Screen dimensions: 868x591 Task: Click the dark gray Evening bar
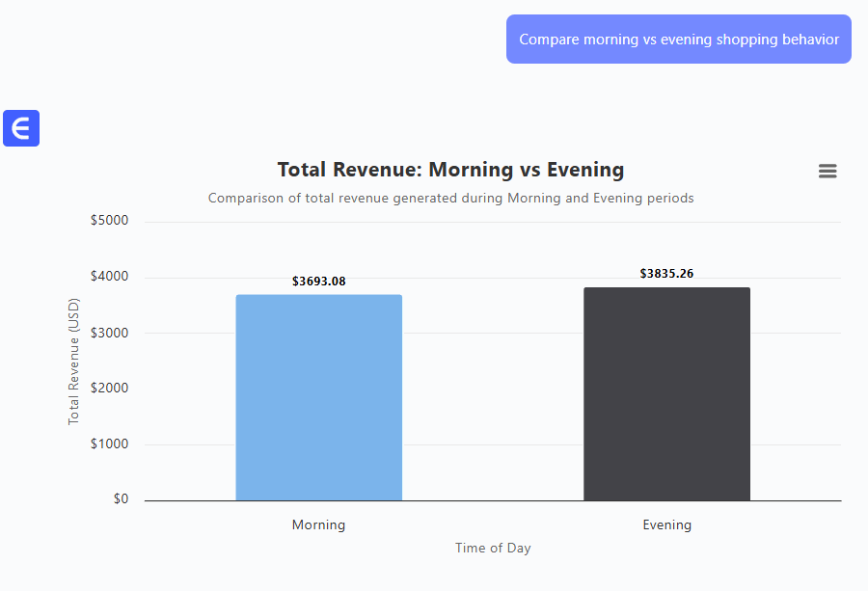click(x=666, y=393)
